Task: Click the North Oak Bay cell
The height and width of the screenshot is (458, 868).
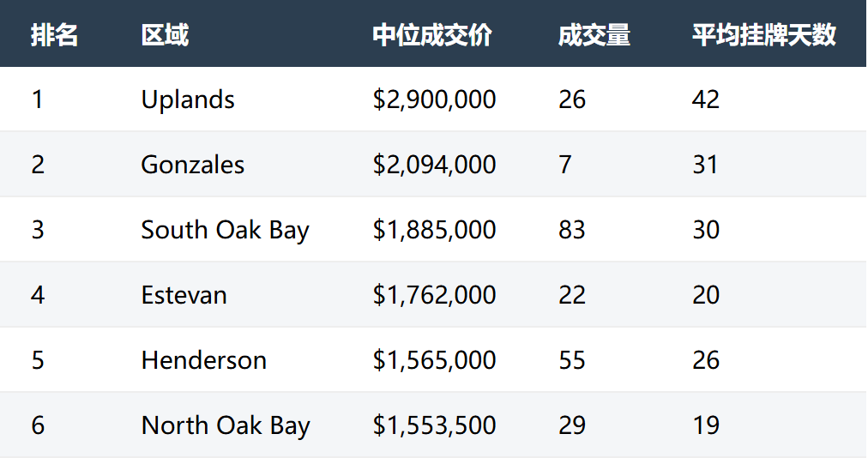Action: click(x=225, y=425)
